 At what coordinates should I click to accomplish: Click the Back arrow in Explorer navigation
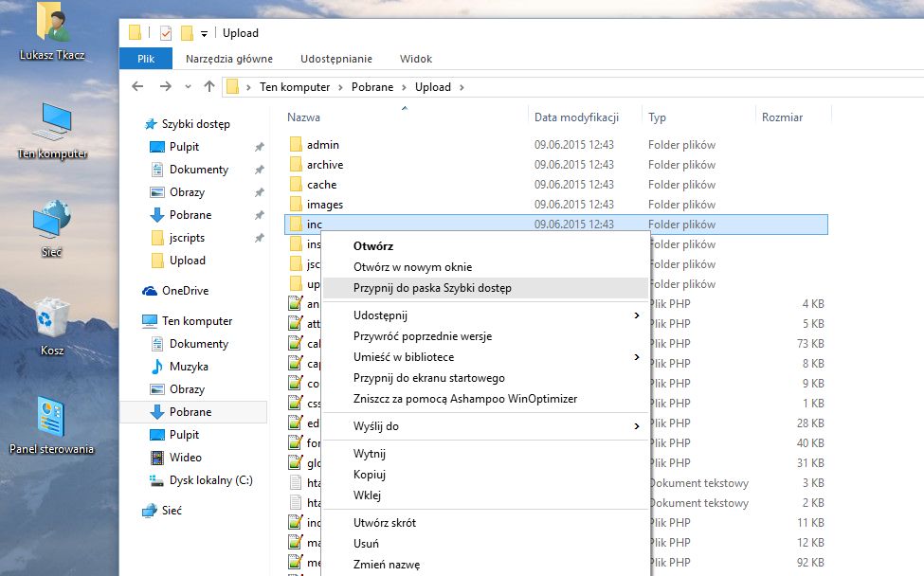(x=137, y=86)
